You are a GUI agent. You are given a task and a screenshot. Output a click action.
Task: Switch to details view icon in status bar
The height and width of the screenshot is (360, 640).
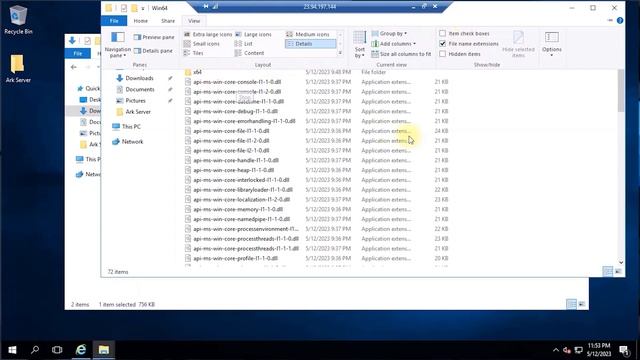607,271
